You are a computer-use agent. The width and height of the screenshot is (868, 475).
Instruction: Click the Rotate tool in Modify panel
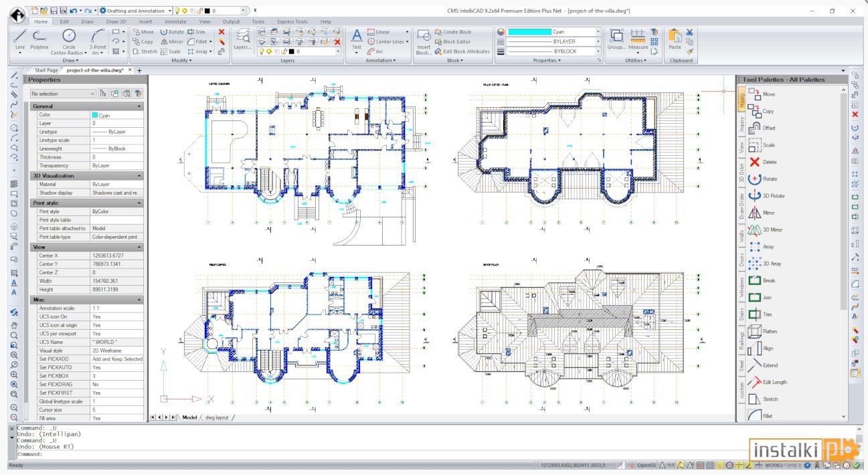click(172, 31)
